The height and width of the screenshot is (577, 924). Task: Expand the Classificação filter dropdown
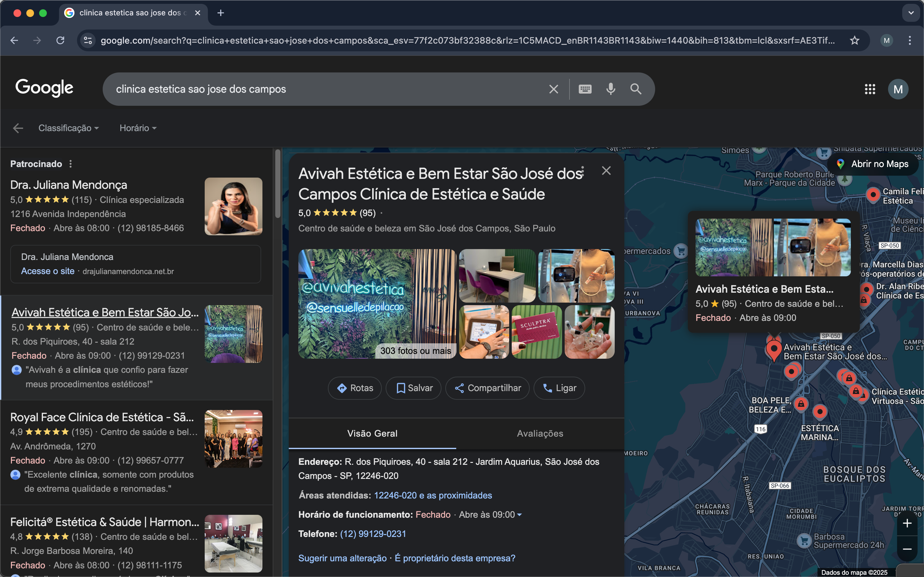click(x=69, y=128)
